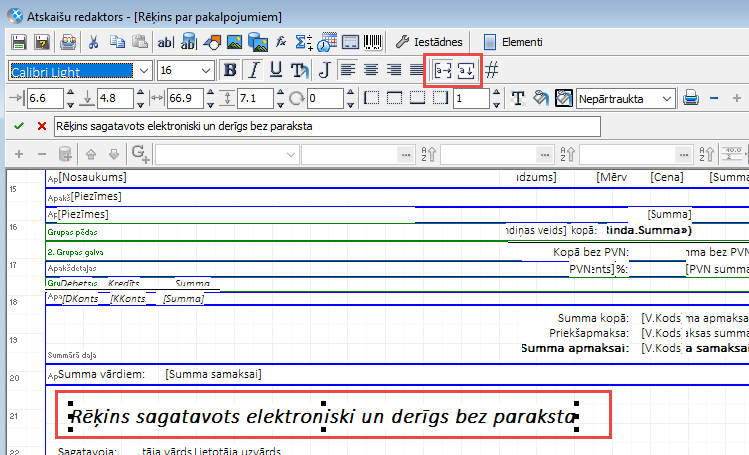Insert date and time element
This screenshot has width=749, height=455.
[327, 42]
